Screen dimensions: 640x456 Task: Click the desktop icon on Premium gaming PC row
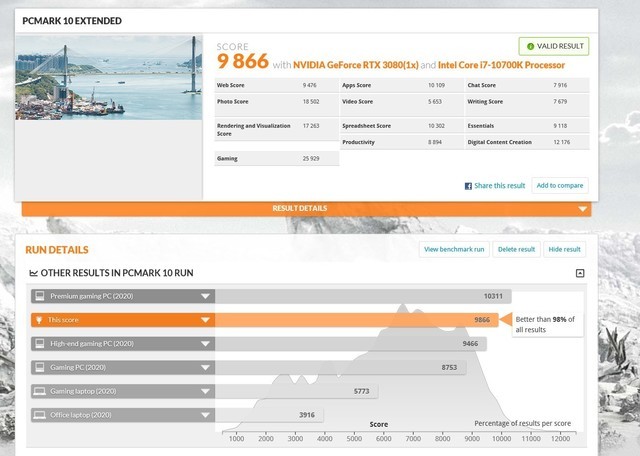[x=40, y=296]
